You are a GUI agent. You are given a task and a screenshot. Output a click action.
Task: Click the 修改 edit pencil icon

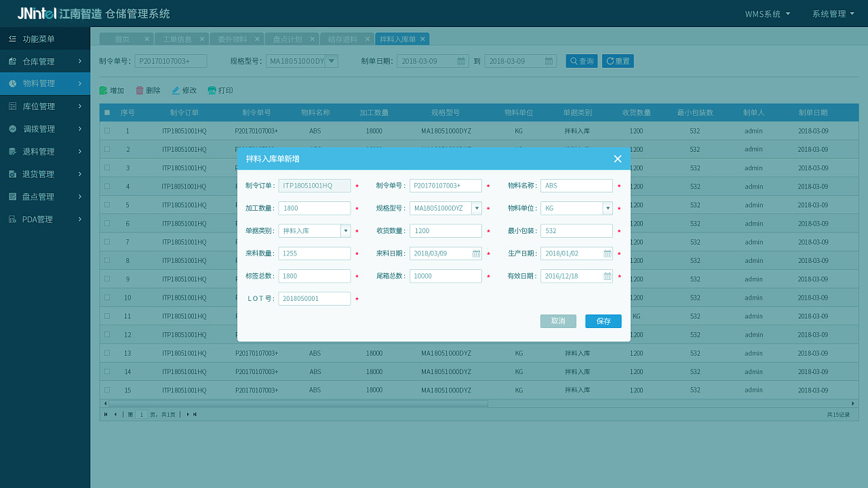176,91
